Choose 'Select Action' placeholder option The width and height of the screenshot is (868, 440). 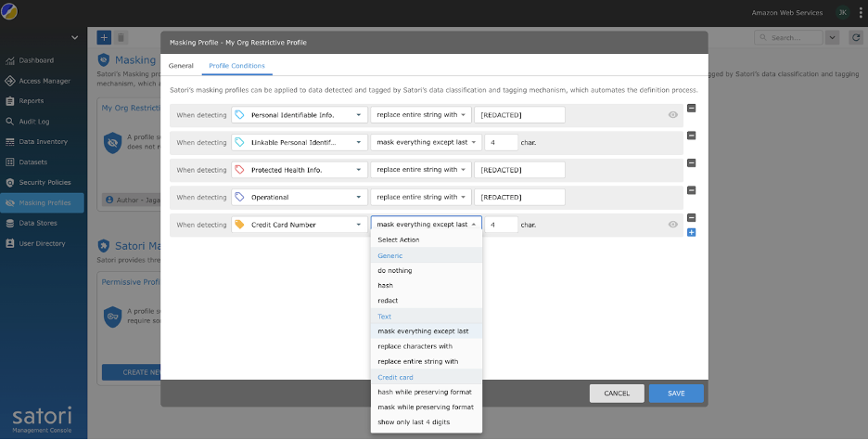[x=427, y=239]
